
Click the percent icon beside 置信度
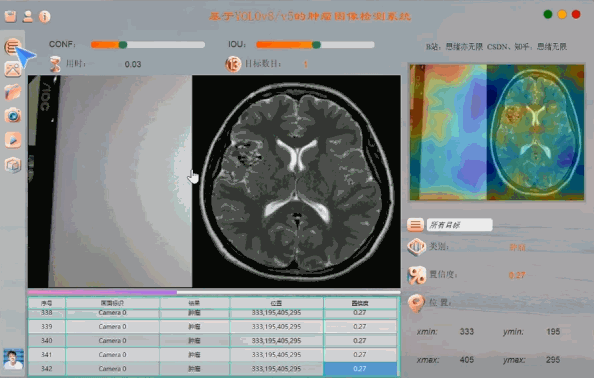tap(416, 275)
